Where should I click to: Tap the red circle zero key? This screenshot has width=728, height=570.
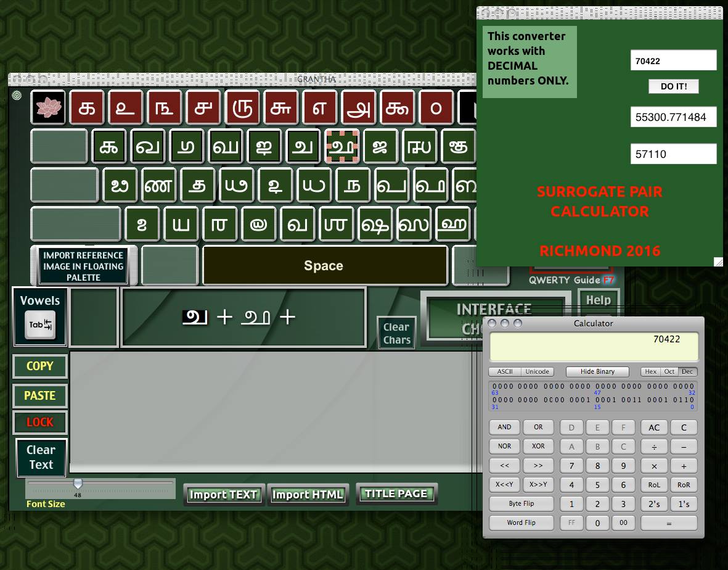[x=435, y=108]
